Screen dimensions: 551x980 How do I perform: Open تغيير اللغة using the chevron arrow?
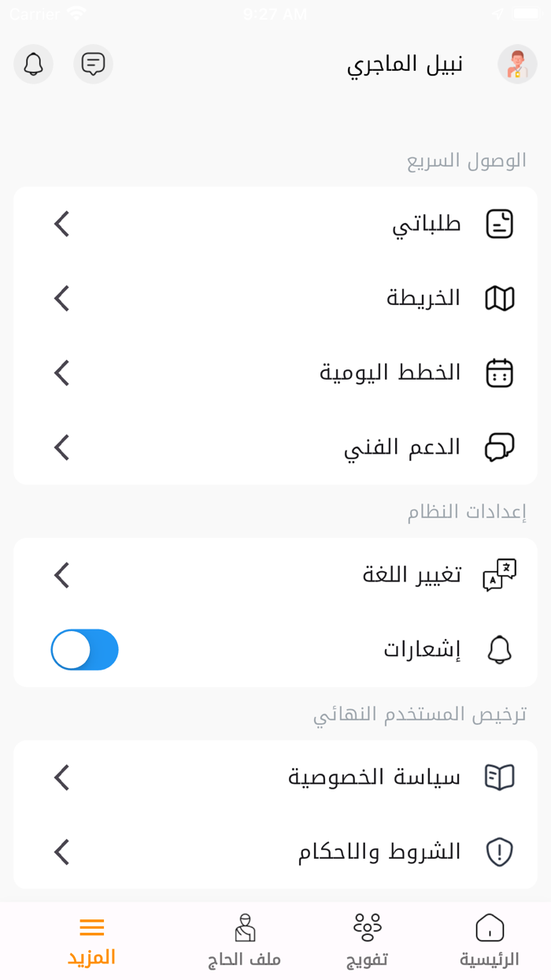click(x=61, y=574)
